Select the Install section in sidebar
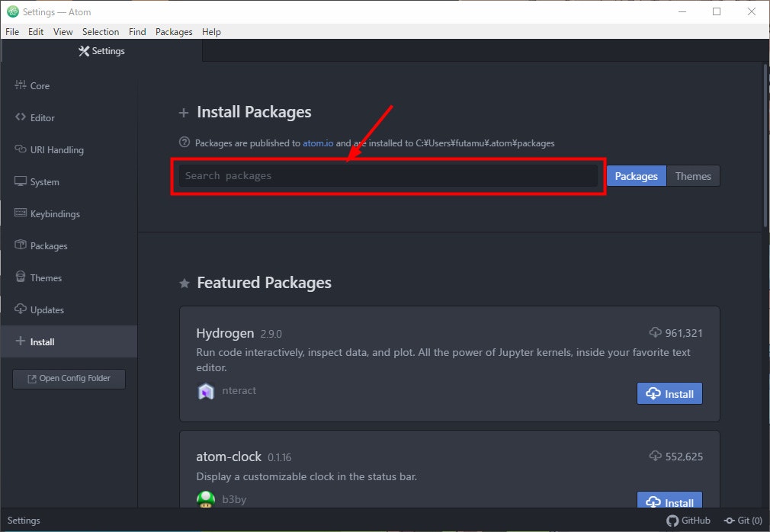Screen dimensions: 770x532 (69, 341)
